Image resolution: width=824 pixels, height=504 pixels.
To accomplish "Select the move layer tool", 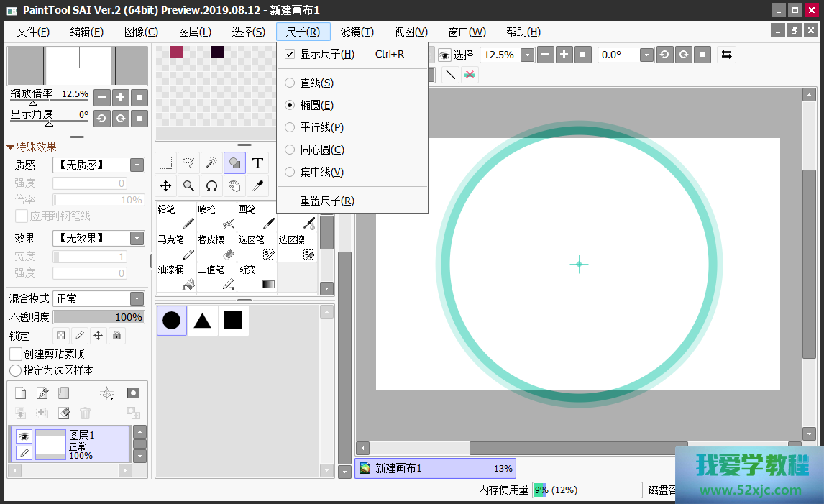I will click(x=165, y=186).
